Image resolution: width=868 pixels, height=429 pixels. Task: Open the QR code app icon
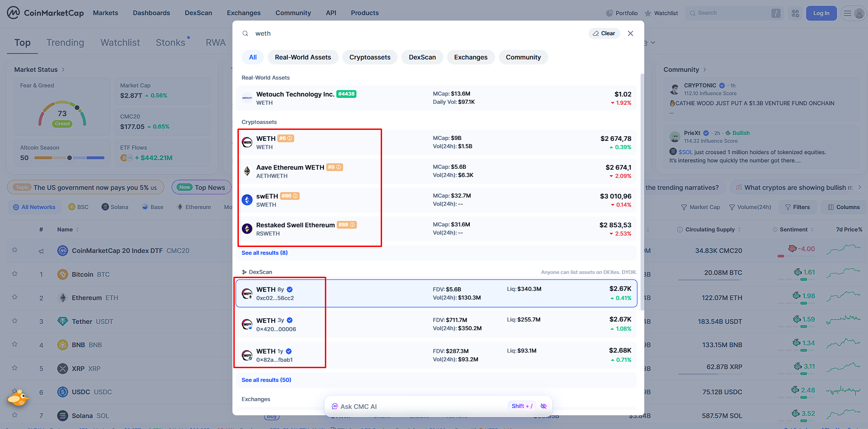pos(795,13)
